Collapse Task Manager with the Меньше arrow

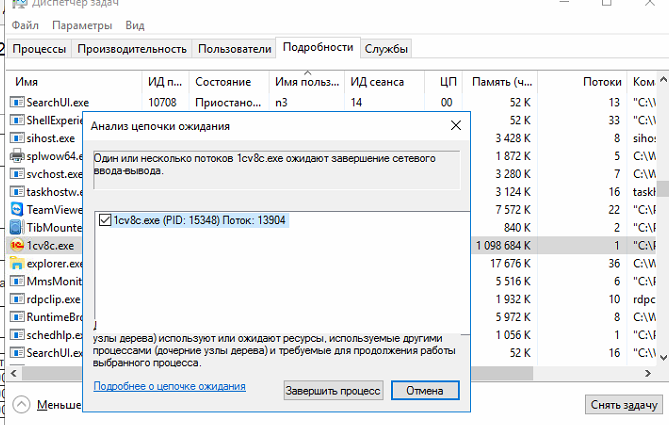[21, 405]
